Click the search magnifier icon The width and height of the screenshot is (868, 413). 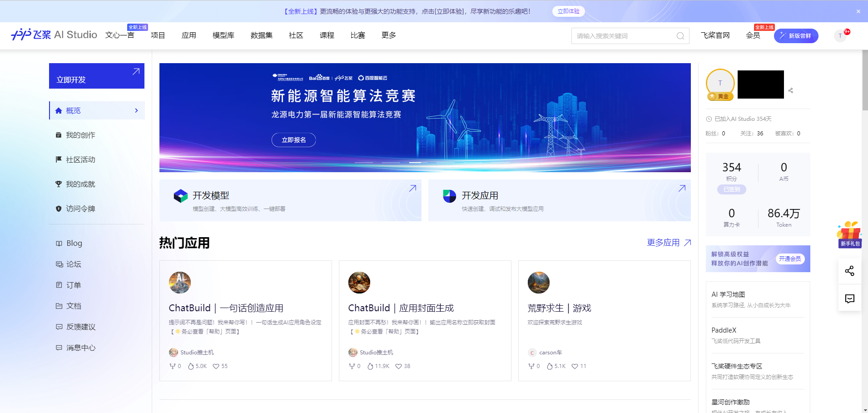[680, 36]
